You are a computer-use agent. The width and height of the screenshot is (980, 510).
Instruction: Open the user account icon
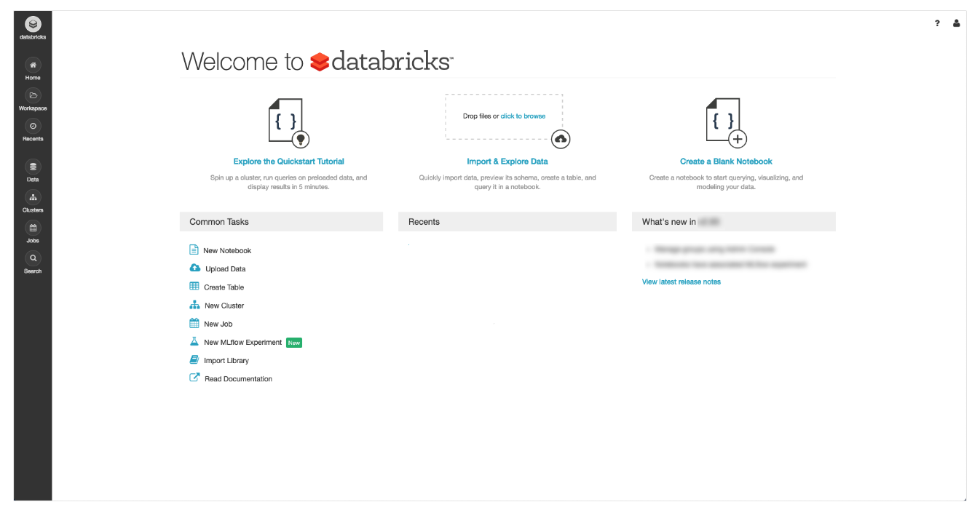pyautogui.click(x=956, y=23)
